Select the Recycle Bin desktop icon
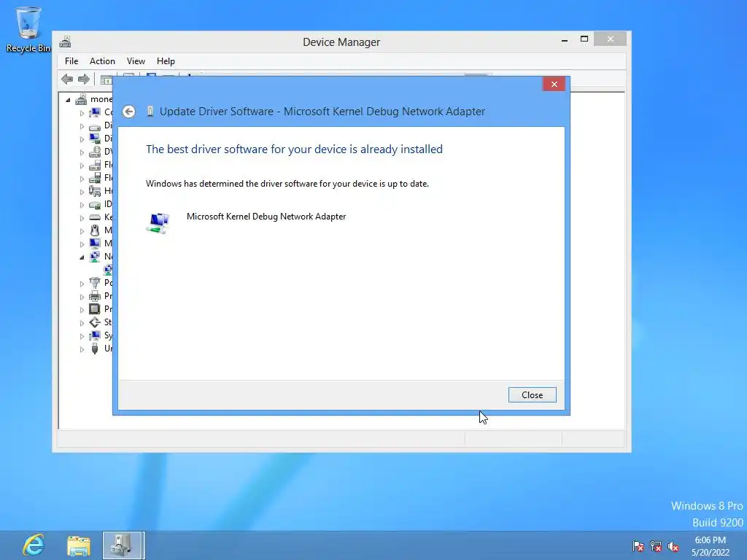Image resolution: width=747 pixels, height=560 pixels. (x=28, y=29)
